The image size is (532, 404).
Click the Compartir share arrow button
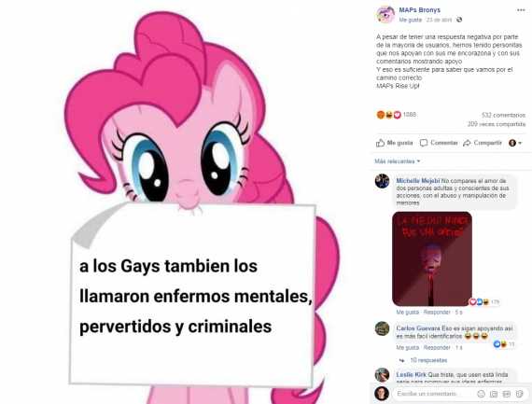[483, 143]
